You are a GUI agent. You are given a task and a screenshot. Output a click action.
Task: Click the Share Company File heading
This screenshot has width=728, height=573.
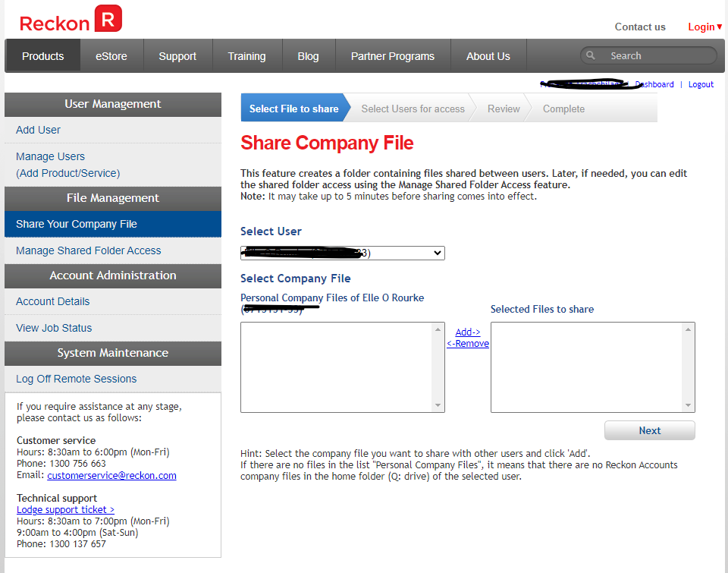coord(327,143)
